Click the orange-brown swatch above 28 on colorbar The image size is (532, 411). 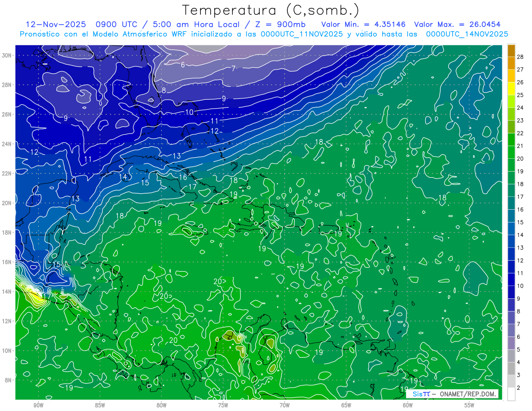pos(511,51)
